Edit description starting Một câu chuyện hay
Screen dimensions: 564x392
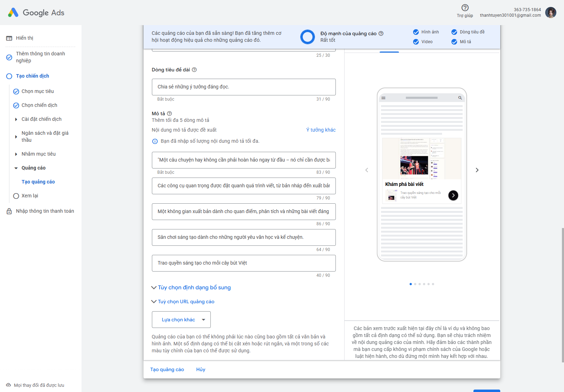pyautogui.click(x=244, y=160)
